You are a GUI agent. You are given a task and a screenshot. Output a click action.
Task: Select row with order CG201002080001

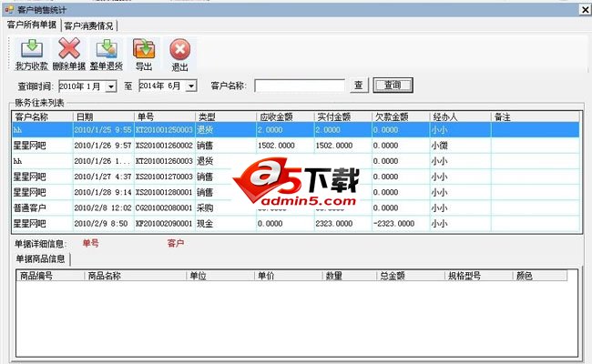(296, 207)
